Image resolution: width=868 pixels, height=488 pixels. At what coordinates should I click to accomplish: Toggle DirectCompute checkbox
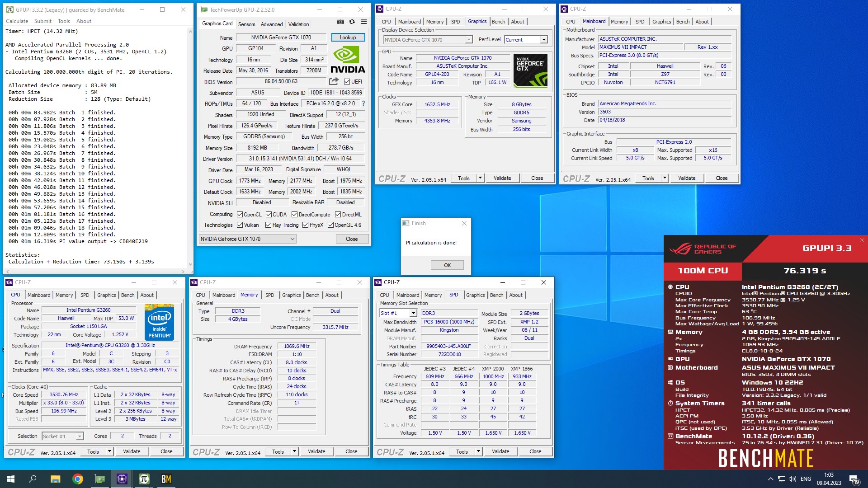click(x=294, y=215)
